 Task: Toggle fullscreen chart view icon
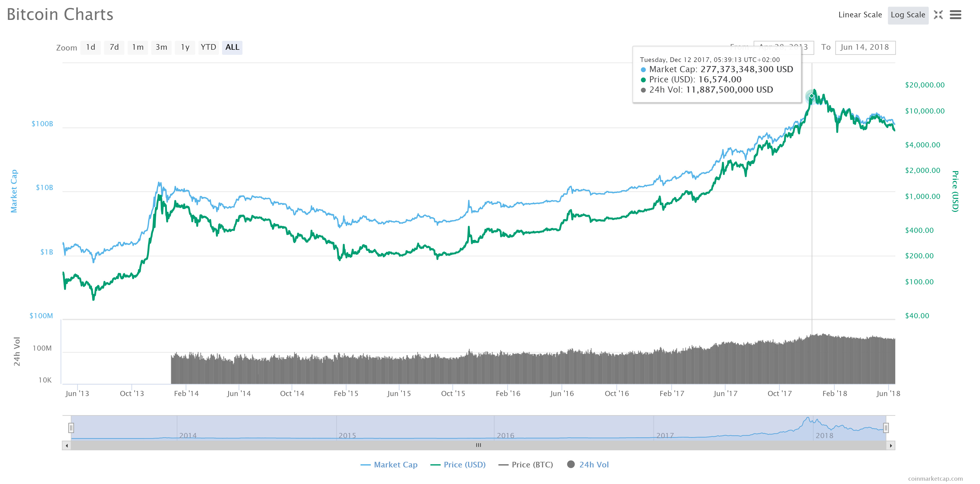click(x=938, y=15)
